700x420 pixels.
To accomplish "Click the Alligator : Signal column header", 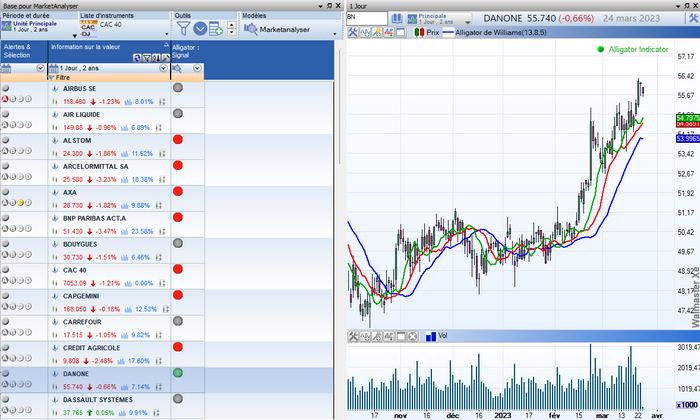I will pyautogui.click(x=187, y=51).
